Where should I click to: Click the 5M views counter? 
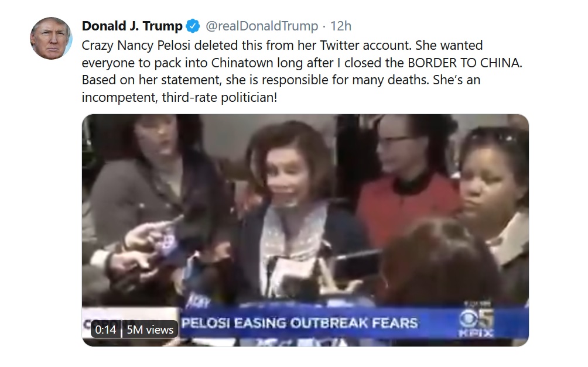pos(150,330)
